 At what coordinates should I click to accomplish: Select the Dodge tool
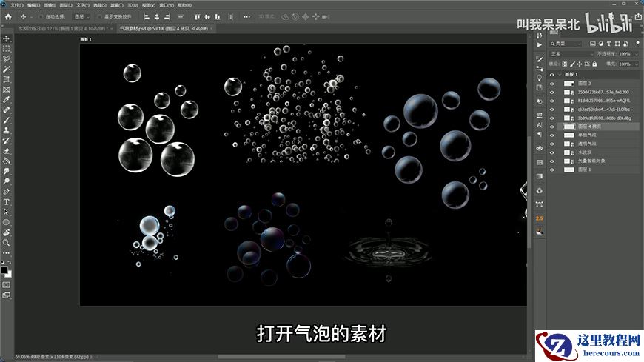pos(6,181)
